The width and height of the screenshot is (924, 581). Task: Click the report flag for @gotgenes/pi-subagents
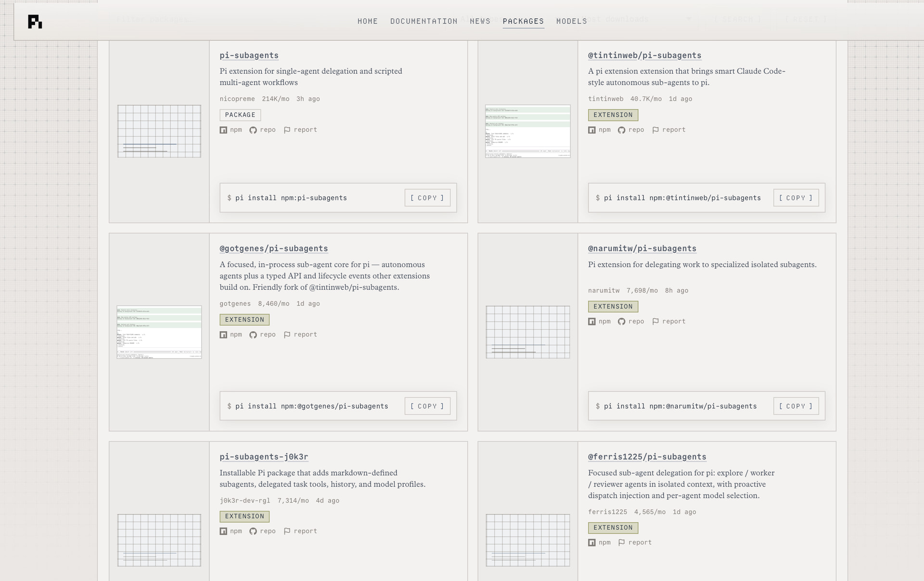point(300,335)
